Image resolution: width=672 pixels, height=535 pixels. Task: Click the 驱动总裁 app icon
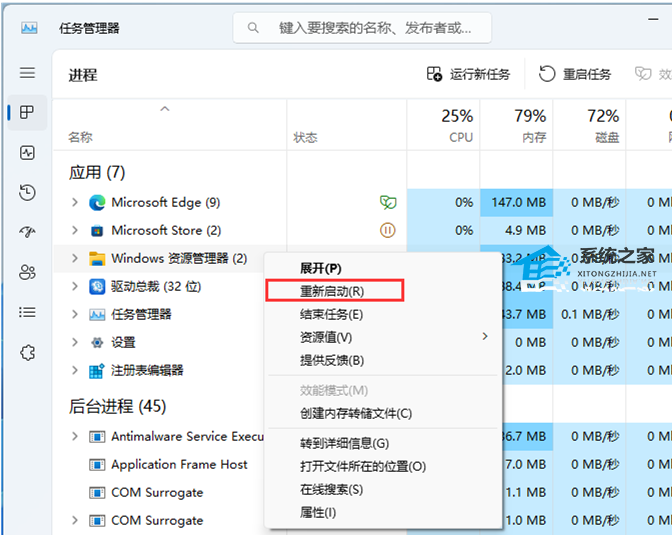pyautogui.click(x=97, y=286)
